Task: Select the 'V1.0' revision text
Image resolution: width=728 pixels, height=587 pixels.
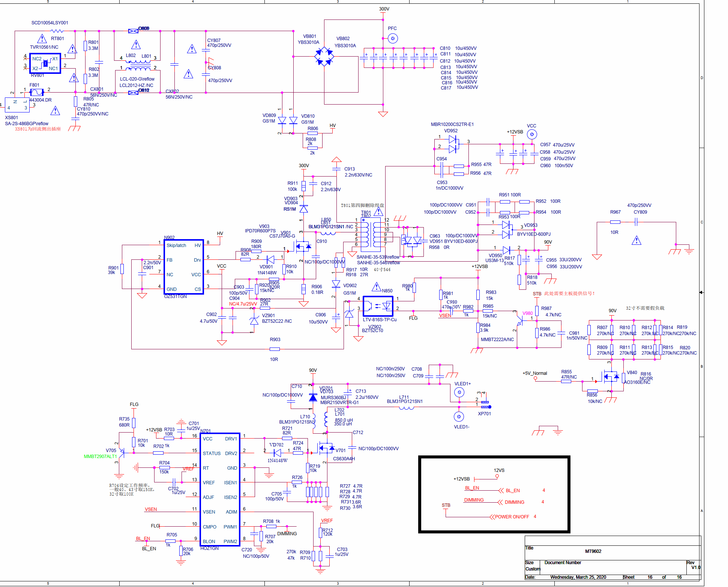Action: 696,568
